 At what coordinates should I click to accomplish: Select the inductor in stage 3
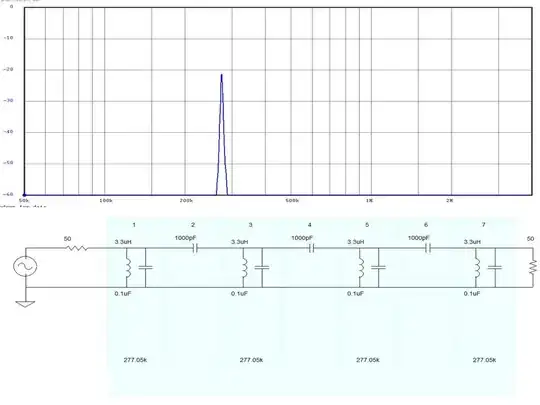click(244, 268)
